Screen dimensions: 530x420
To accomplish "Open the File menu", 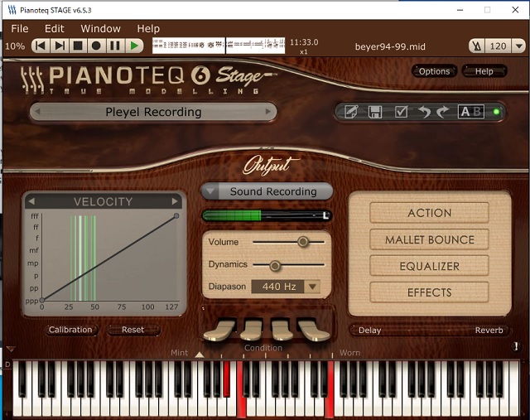I will (x=20, y=29).
